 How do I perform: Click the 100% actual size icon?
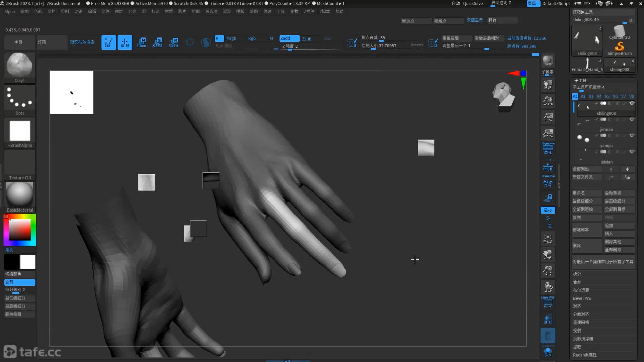(548, 117)
